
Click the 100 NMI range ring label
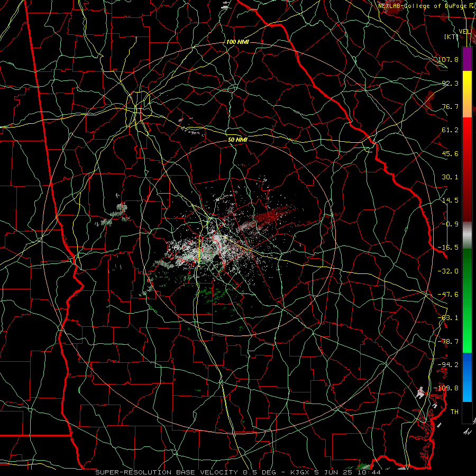pyautogui.click(x=237, y=42)
